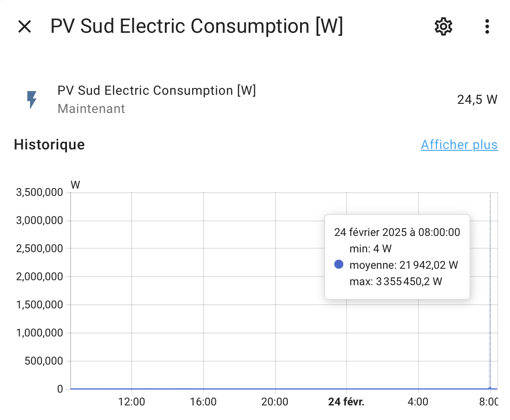Click the max value in tooltip
This screenshot has height=420, width=510.
click(396, 282)
